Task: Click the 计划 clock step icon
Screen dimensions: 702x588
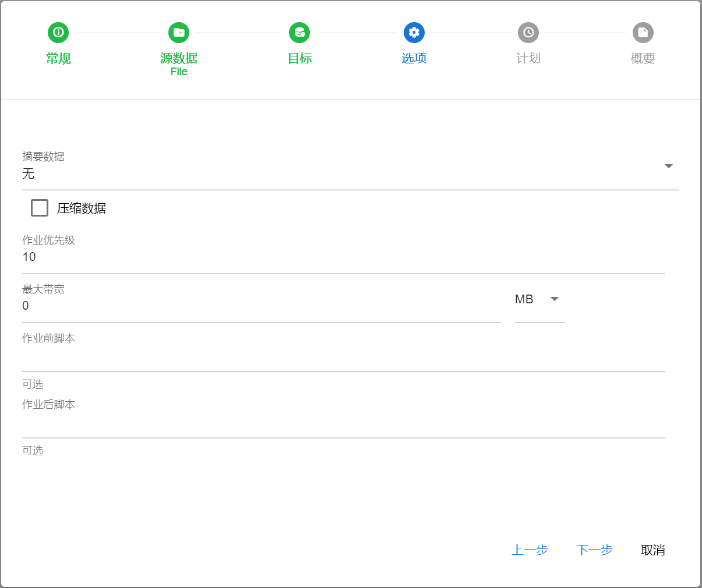Action: point(528,33)
